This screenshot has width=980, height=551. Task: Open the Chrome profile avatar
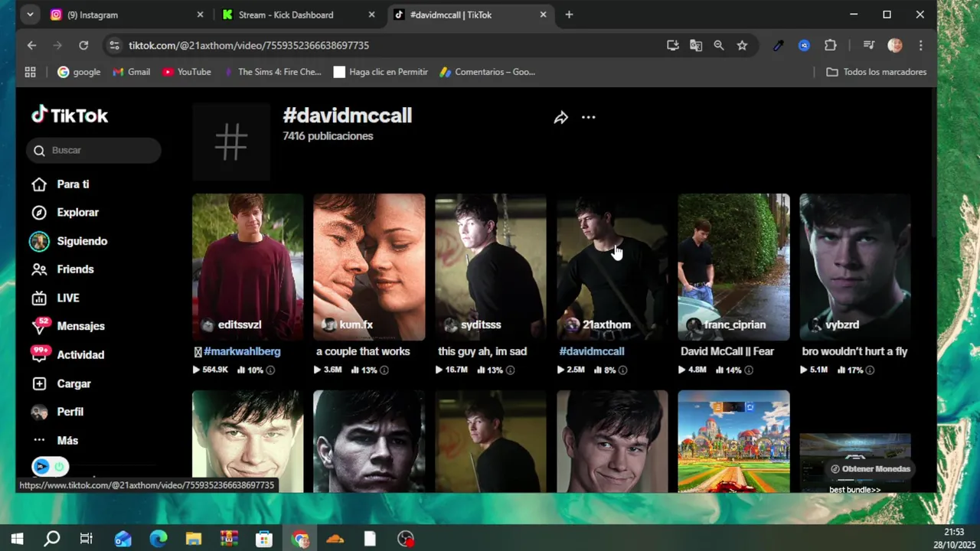(x=895, y=45)
